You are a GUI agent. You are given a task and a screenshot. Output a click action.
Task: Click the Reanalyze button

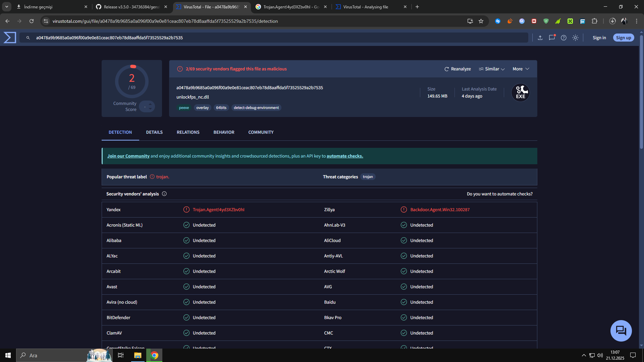[x=458, y=69]
